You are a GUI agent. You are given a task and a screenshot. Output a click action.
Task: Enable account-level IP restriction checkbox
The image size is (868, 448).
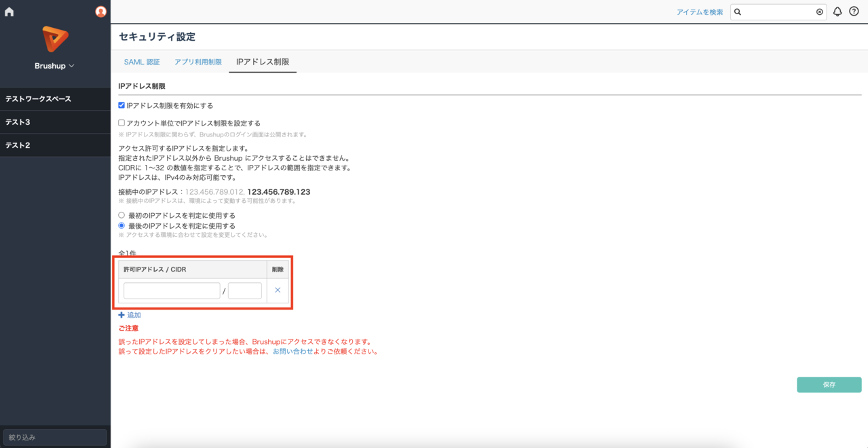point(121,122)
